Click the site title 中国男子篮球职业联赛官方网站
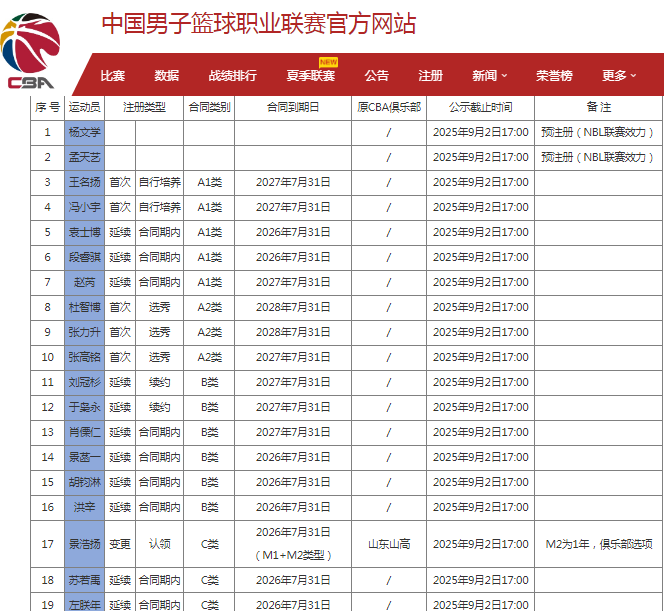 [259, 24]
